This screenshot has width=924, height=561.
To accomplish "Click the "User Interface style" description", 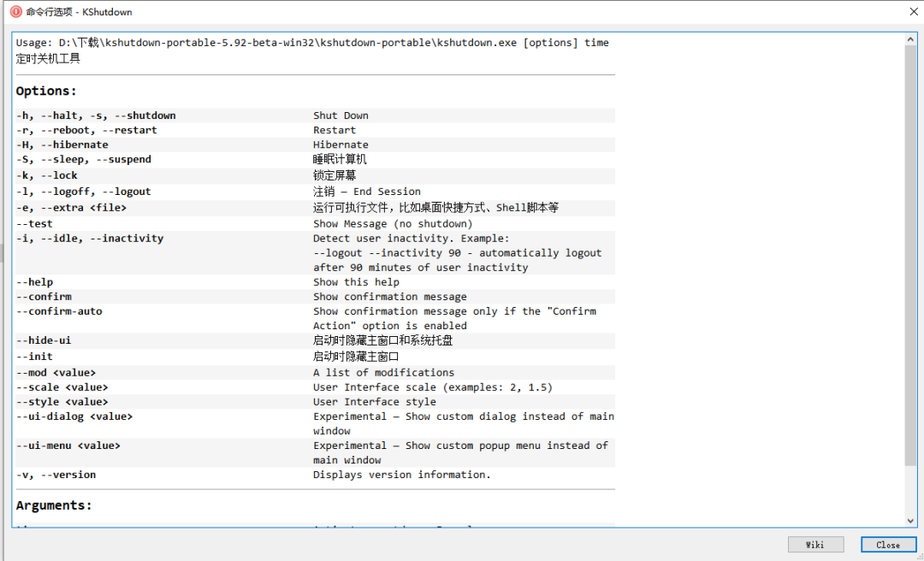I will pyautogui.click(x=375, y=402).
